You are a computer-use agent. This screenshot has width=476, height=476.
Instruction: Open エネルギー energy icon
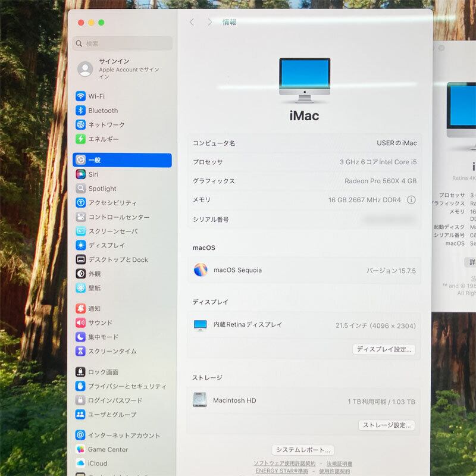(x=80, y=139)
